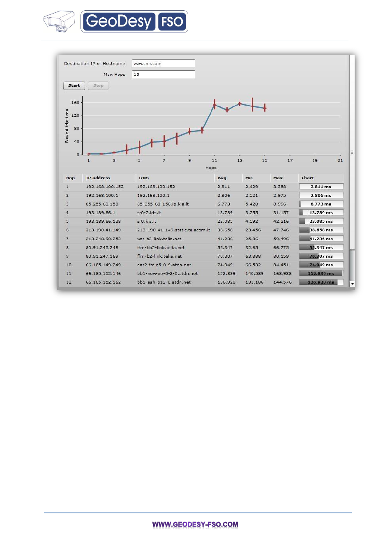
Task: Select IP address 213.248.90.253
Action: [x=103, y=239]
